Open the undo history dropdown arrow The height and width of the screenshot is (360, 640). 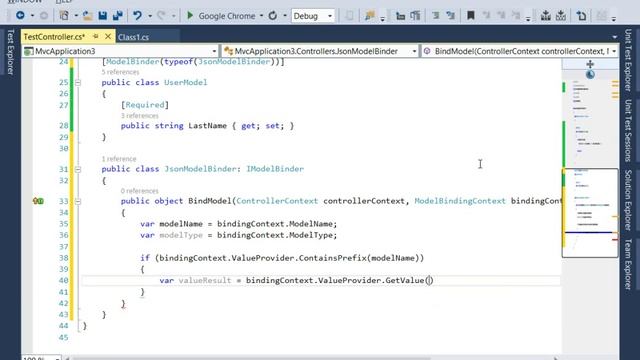[150, 16]
